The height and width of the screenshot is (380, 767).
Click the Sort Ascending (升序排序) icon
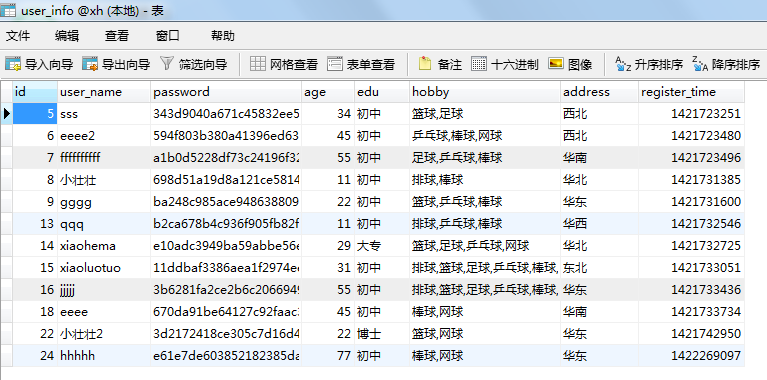623,64
